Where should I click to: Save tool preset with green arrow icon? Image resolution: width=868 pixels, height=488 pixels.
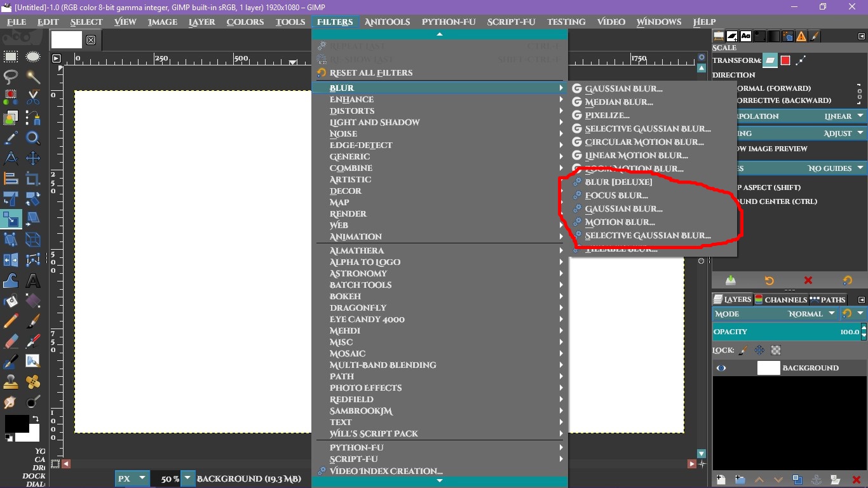coord(731,280)
